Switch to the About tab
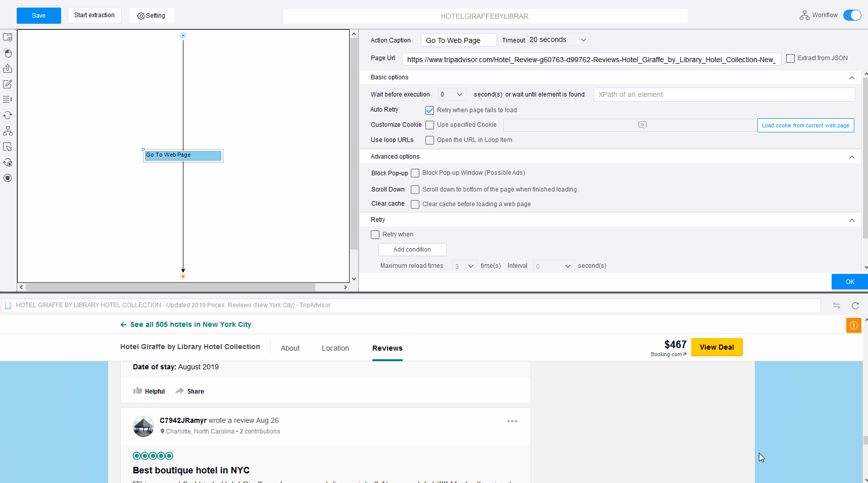 (x=290, y=348)
